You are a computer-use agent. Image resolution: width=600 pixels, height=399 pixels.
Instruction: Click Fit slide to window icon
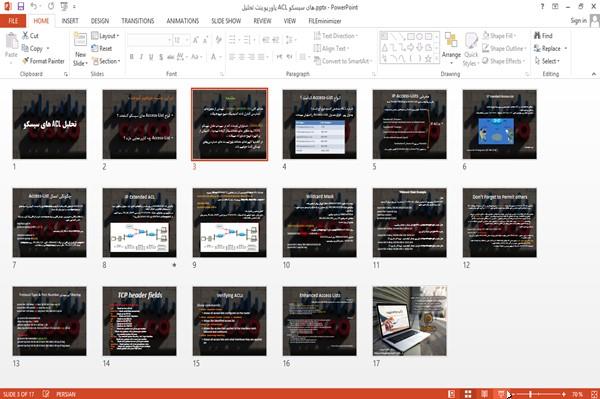click(x=594, y=394)
